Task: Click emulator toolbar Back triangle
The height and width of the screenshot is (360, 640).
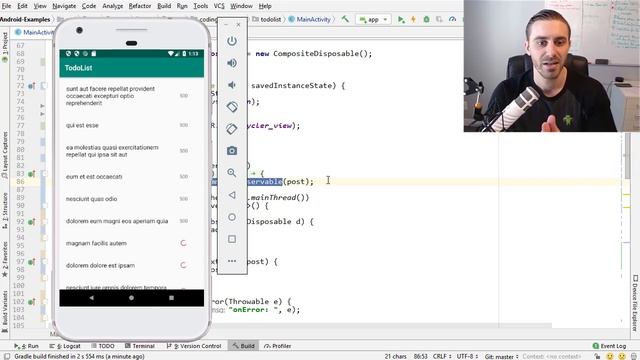Action: tap(232, 195)
